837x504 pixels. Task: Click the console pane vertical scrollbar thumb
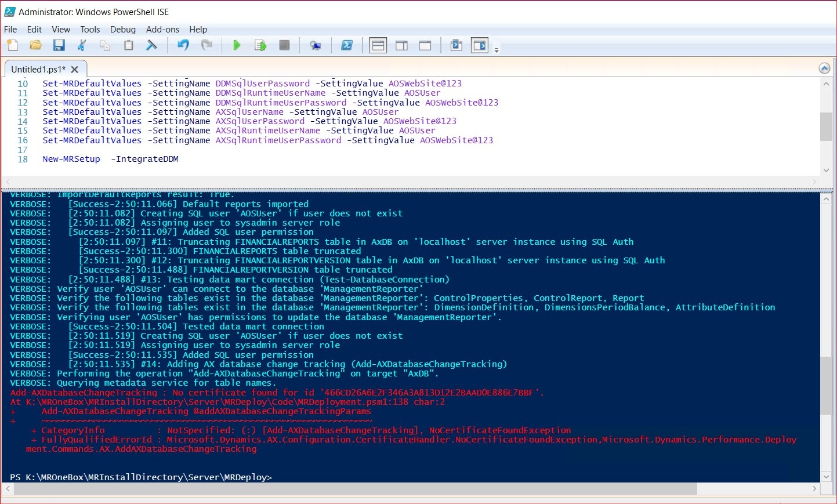tap(827, 385)
